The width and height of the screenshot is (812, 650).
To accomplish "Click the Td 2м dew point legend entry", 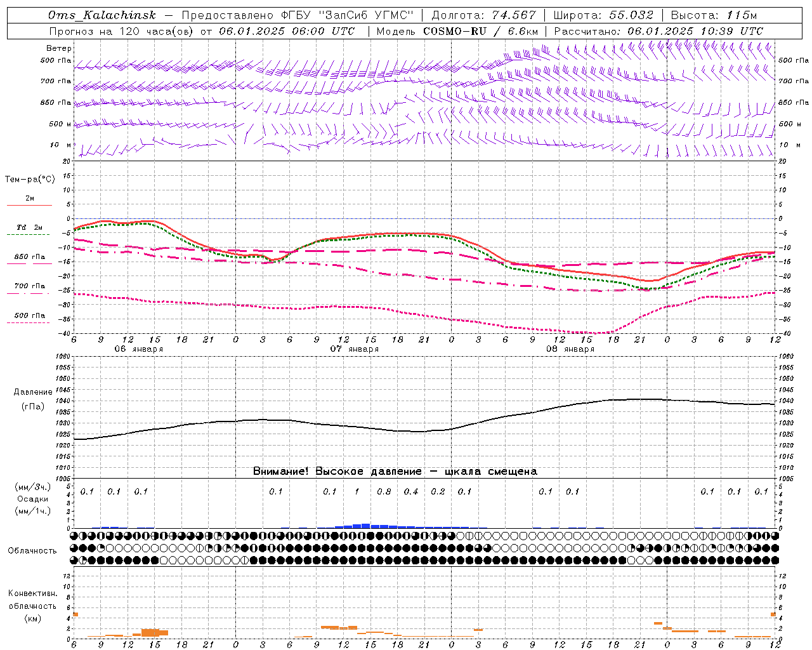I will pos(29,227).
